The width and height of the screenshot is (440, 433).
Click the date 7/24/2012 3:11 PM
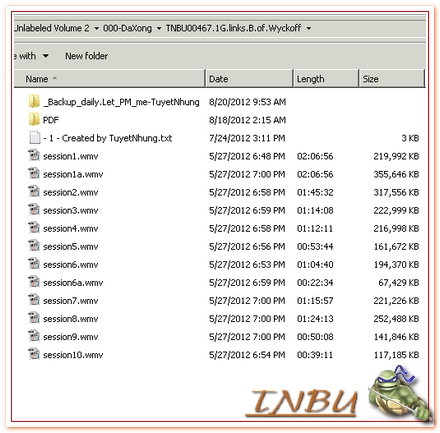247,138
